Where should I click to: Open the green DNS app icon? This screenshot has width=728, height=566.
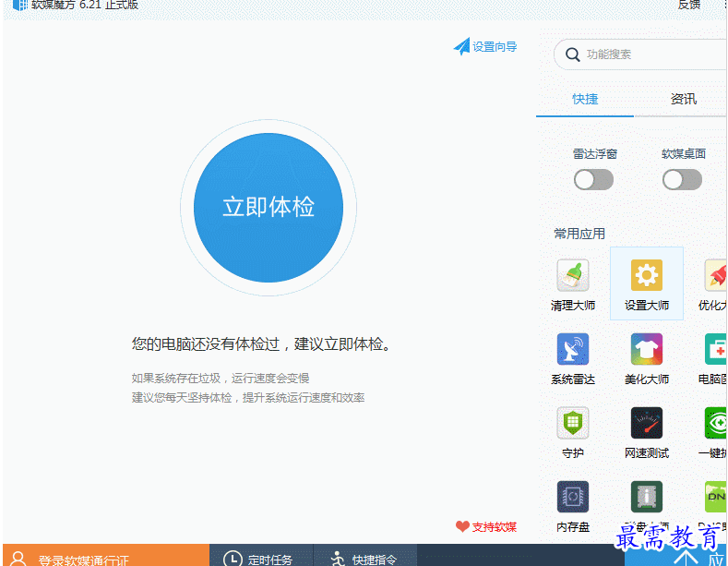coord(716,497)
